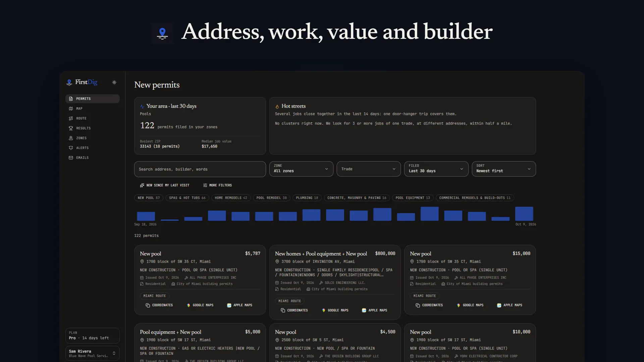
Task: Click the Zones icon in the sidebar
Action: [71, 138]
